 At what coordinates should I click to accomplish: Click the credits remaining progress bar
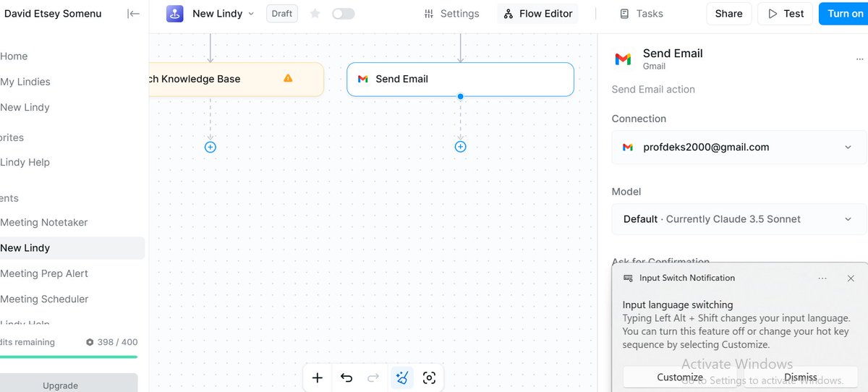[69, 357]
